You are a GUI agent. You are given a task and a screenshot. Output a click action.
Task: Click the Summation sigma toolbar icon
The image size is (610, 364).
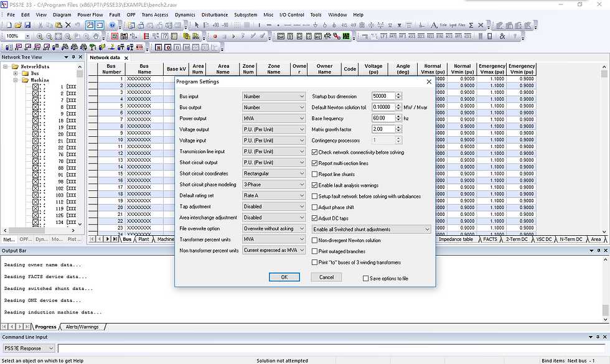(471, 26)
